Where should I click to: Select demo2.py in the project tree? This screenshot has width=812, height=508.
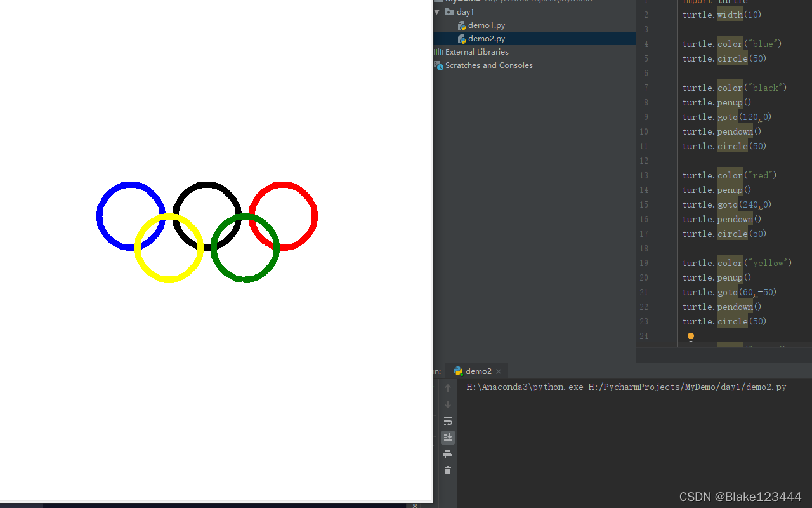(487, 39)
